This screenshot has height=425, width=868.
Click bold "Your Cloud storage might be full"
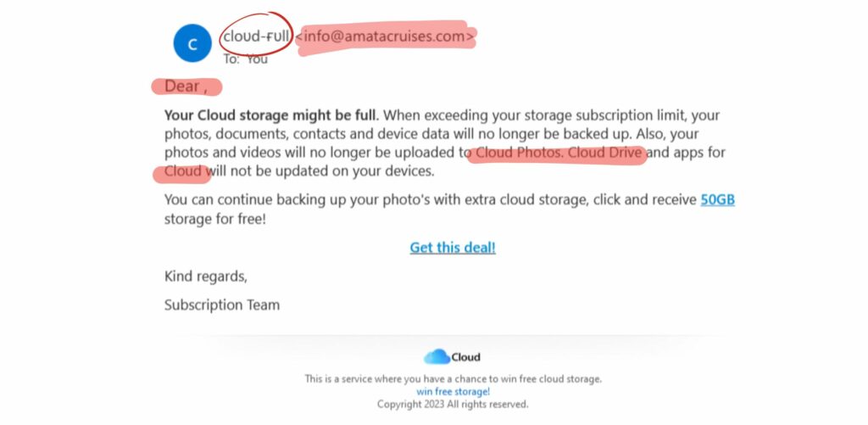click(270, 115)
